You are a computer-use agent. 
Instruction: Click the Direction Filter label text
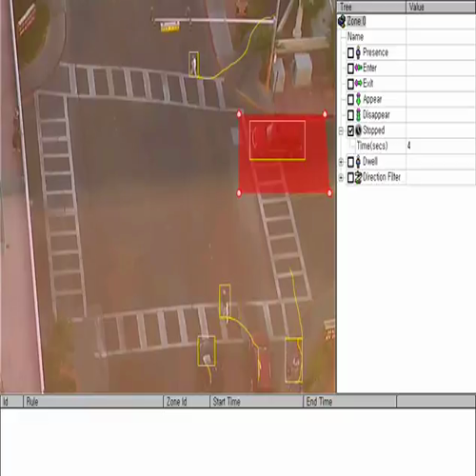[x=382, y=177]
